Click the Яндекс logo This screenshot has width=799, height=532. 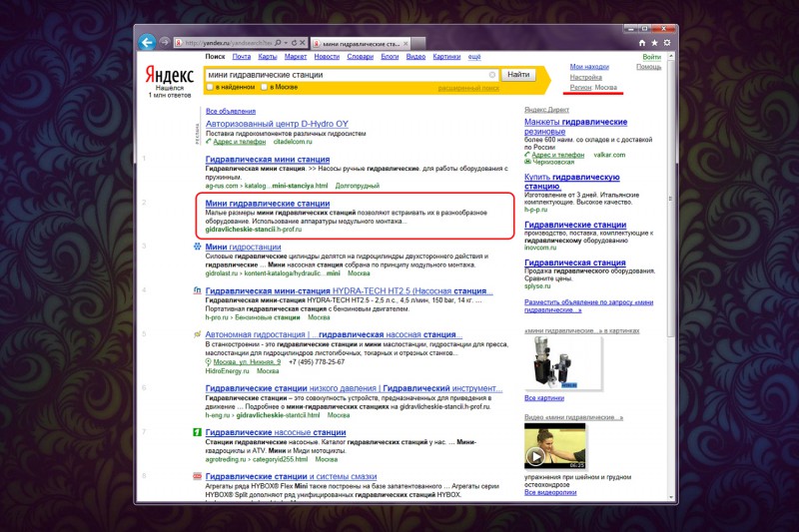169,75
